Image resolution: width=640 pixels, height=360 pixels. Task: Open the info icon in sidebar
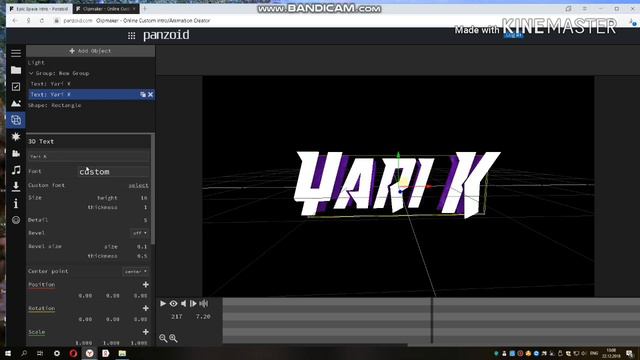point(16,203)
